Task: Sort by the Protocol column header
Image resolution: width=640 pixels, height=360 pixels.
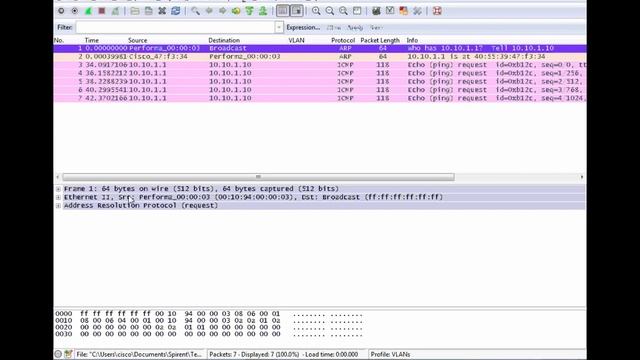Action: click(x=343, y=40)
